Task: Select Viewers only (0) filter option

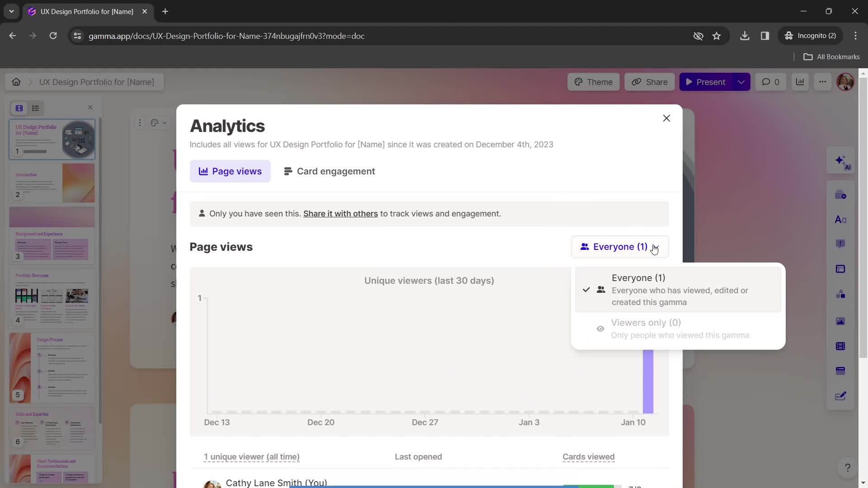Action: (x=679, y=328)
